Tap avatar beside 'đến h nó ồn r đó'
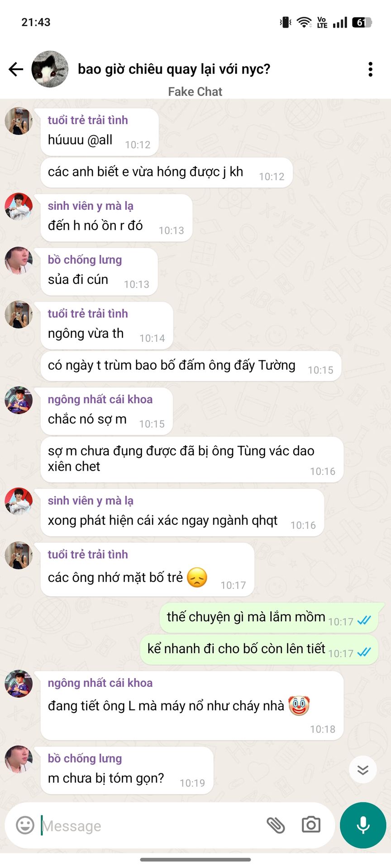The width and height of the screenshot is (391, 868). tap(19, 207)
